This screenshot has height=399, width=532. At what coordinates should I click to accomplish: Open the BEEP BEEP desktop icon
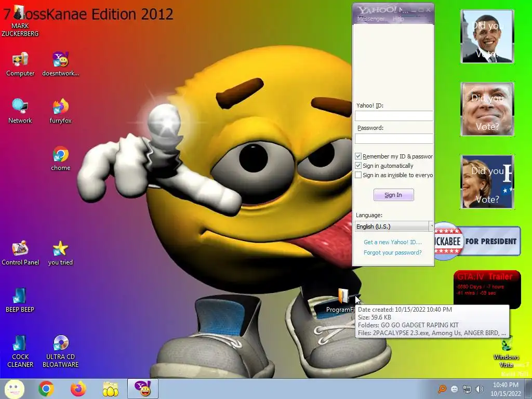(x=20, y=300)
